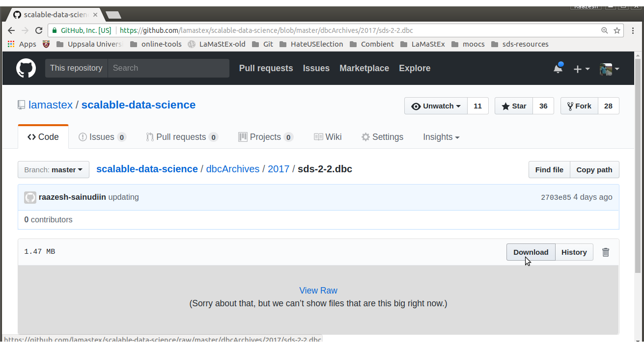Star the repository
The image size is (644, 348).
[x=514, y=106]
